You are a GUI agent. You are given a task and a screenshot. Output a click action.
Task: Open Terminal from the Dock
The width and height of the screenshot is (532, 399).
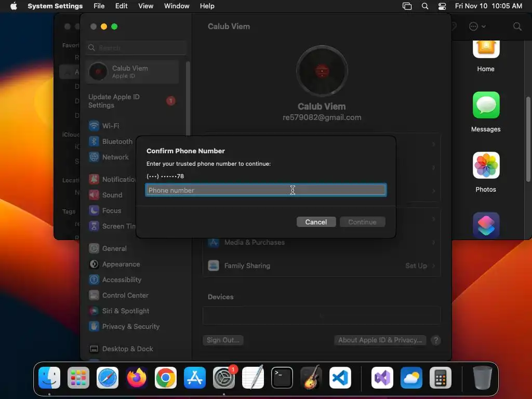pos(282,378)
